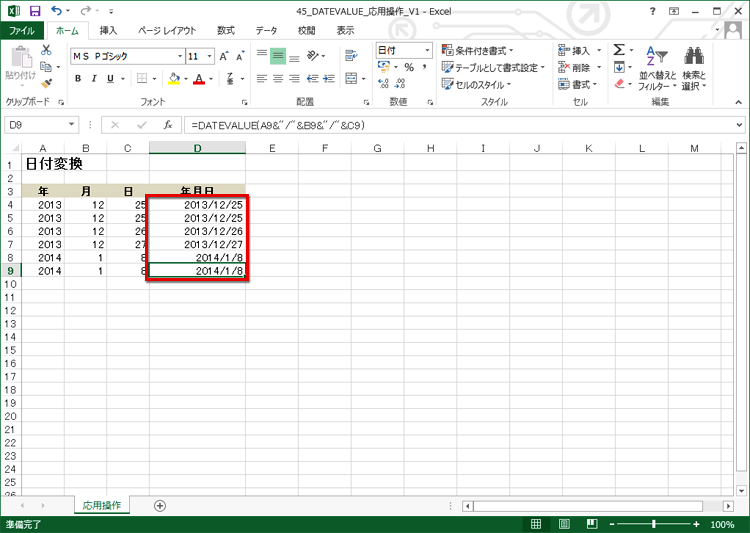Open the ファイル tab

click(x=22, y=31)
